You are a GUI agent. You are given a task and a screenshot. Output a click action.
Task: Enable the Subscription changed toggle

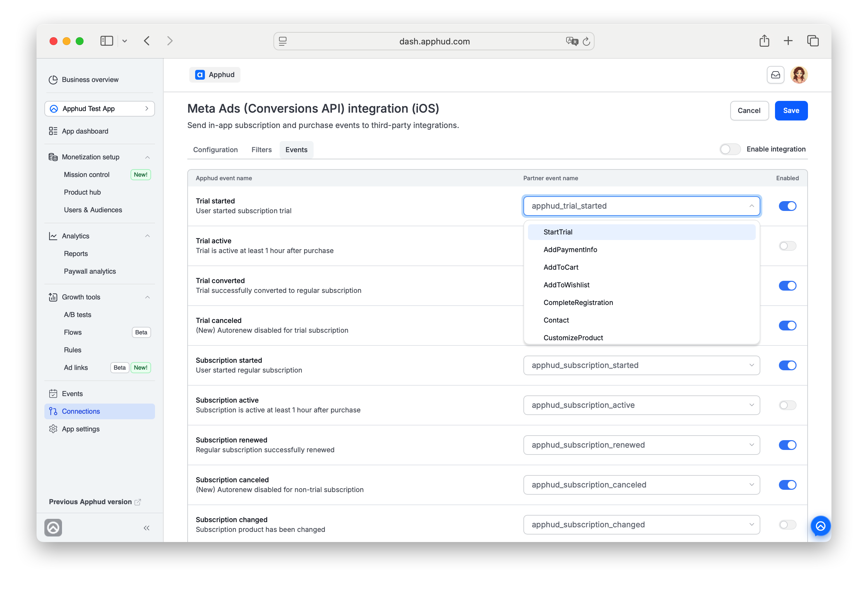(787, 525)
